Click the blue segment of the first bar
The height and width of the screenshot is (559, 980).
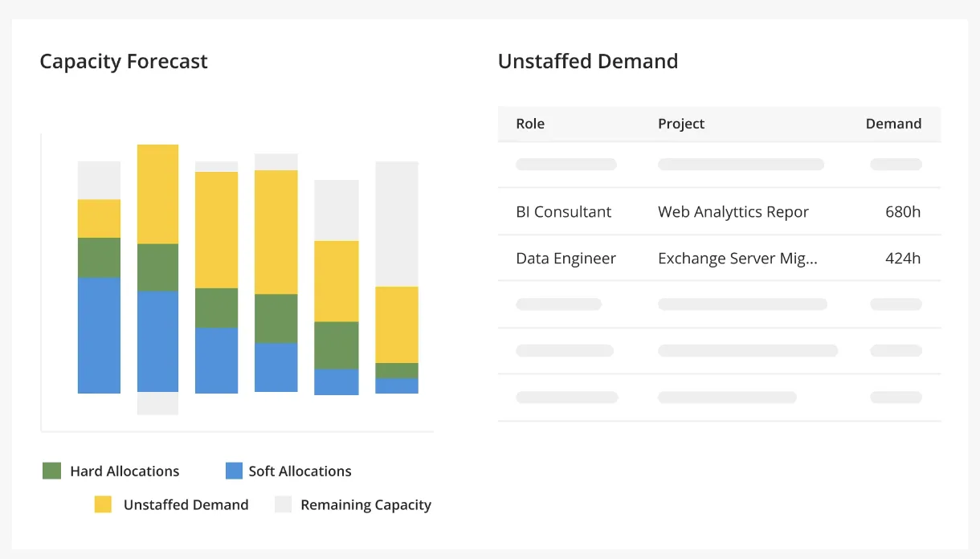[x=99, y=335]
